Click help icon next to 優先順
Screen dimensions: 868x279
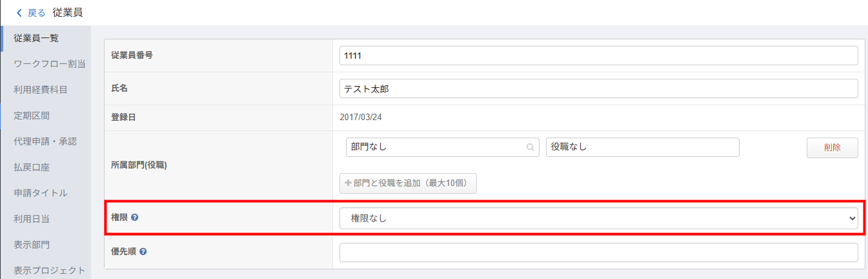tap(143, 251)
